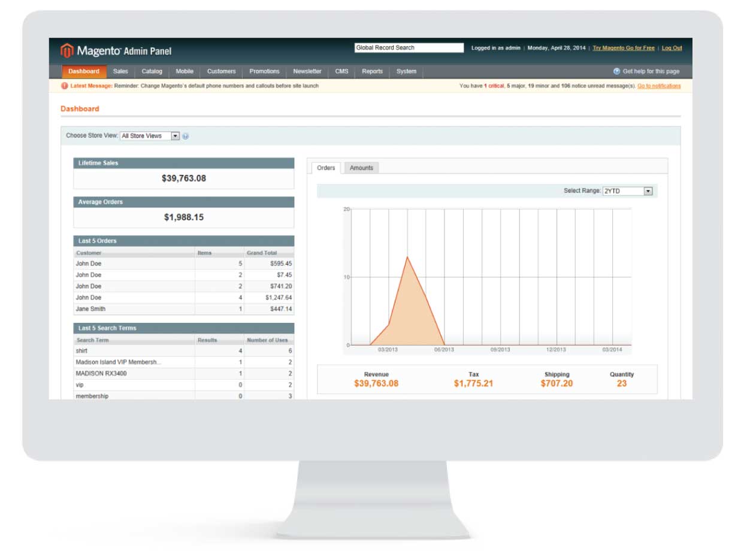Open the Customers menu
This screenshot has width=741, height=560.
pyautogui.click(x=222, y=71)
